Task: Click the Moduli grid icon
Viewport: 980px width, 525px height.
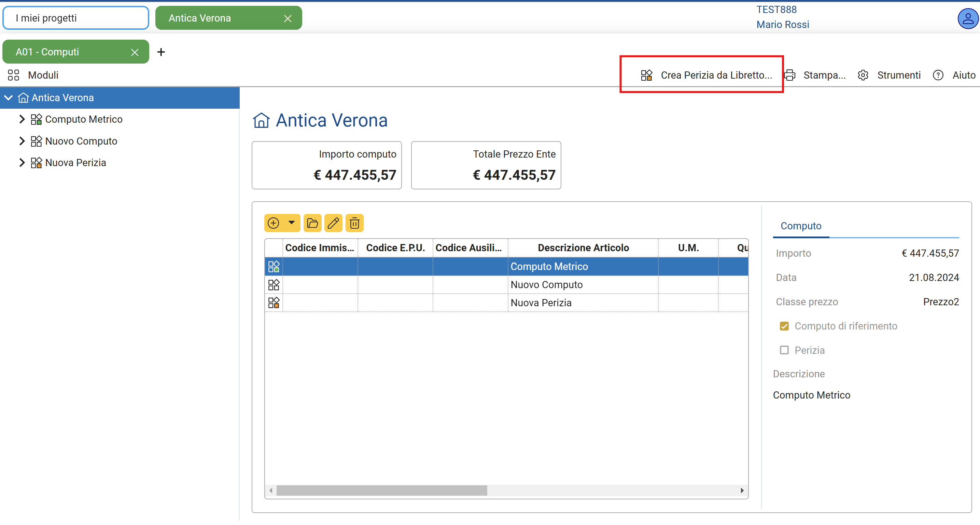Action: [13, 75]
